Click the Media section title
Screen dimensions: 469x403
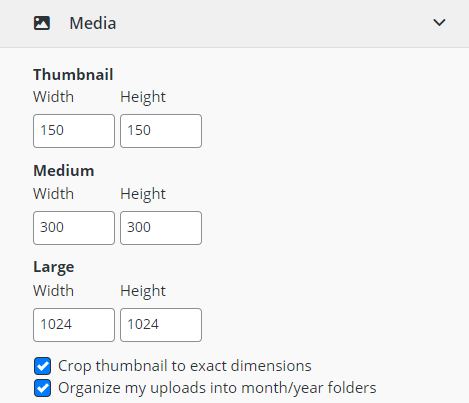93,23
